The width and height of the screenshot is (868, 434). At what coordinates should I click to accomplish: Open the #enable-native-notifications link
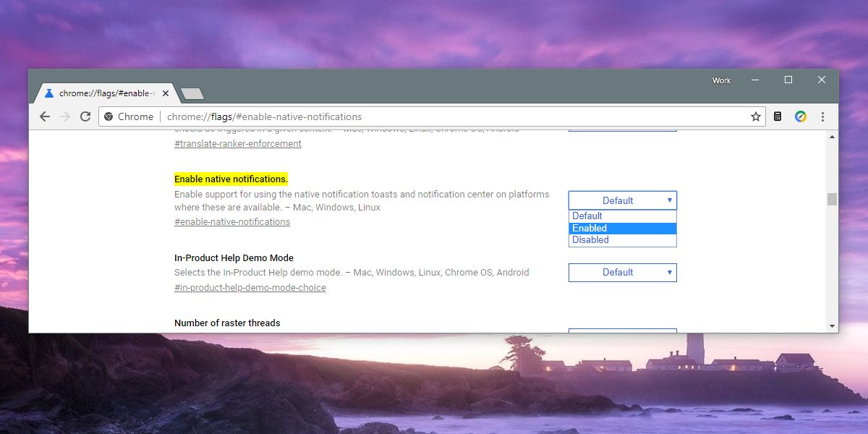[232, 221]
